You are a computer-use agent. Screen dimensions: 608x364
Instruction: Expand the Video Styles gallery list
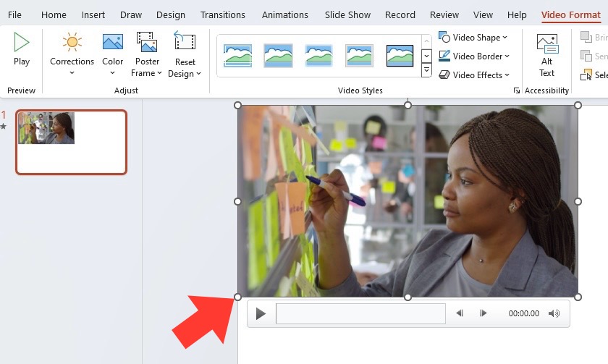tap(426, 70)
